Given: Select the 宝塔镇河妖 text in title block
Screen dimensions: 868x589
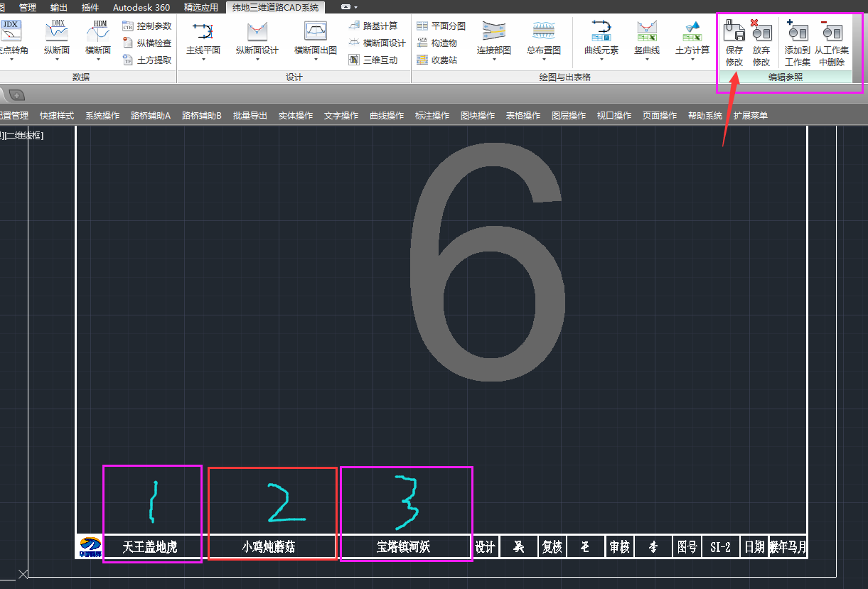Looking at the screenshot, I should pyautogui.click(x=404, y=547).
